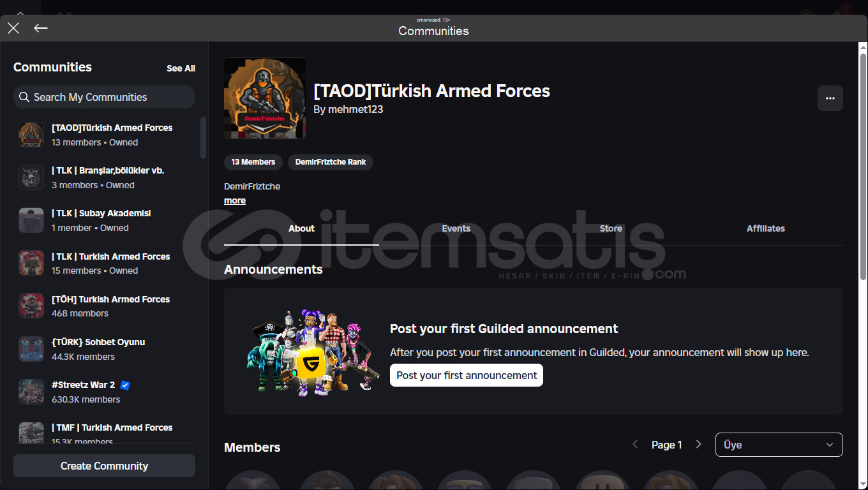Viewport: 868px width, 490px height.
Task: Expand description with the more link
Action: click(235, 200)
